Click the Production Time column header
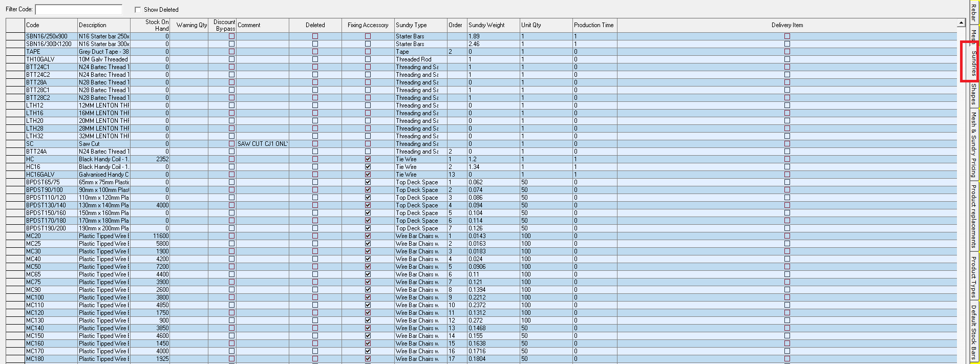This screenshot has width=980, height=364. pyautogui.click(x=595, y=25)
